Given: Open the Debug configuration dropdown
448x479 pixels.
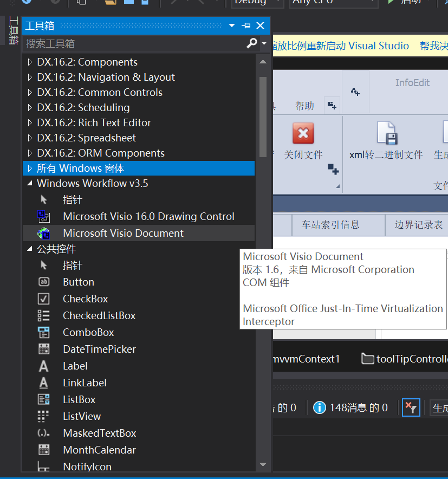Looking at the screenshot, I should [257, 3].
